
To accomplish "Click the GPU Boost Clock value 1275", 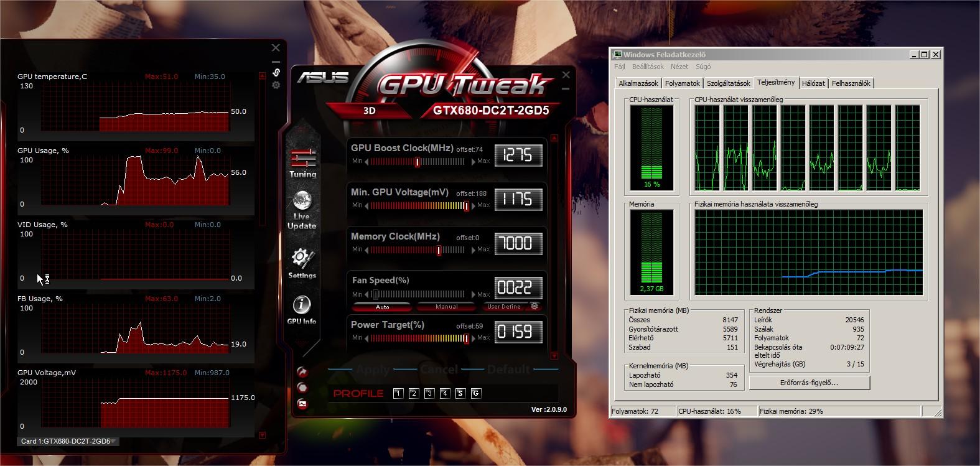I will tap(518, 155).
